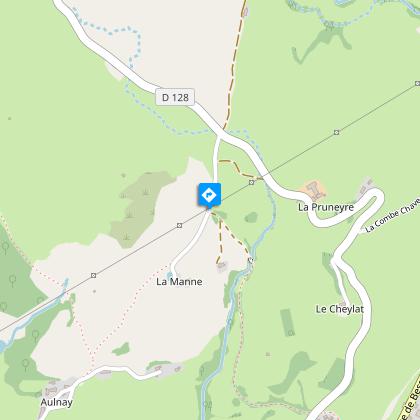Click the pylon on the line northeast of La Pruneyre
420x420 pixels.
click(x=337, y=132)
